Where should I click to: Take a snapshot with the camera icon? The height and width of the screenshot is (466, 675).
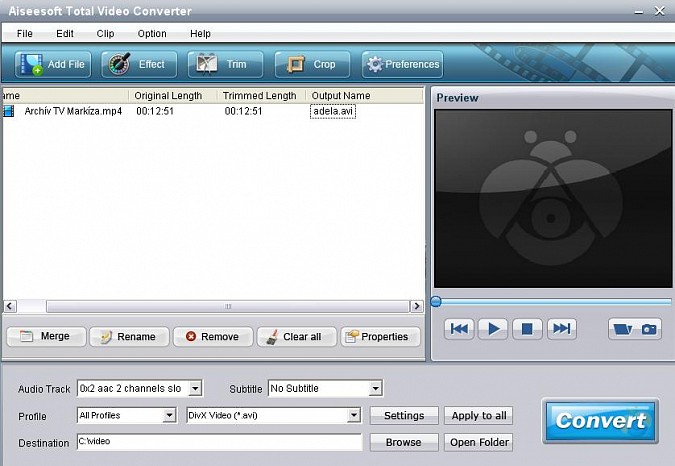(x=649, y=330)
